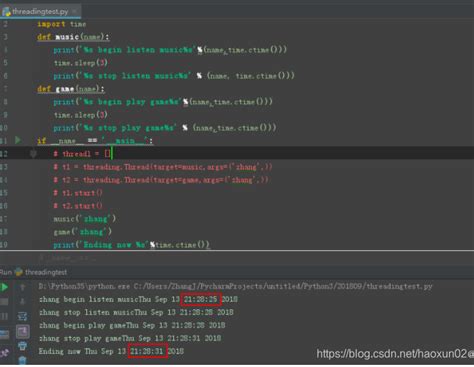
Task: Click the '# t2.start()' comment
Action: (x=78, y=206)
